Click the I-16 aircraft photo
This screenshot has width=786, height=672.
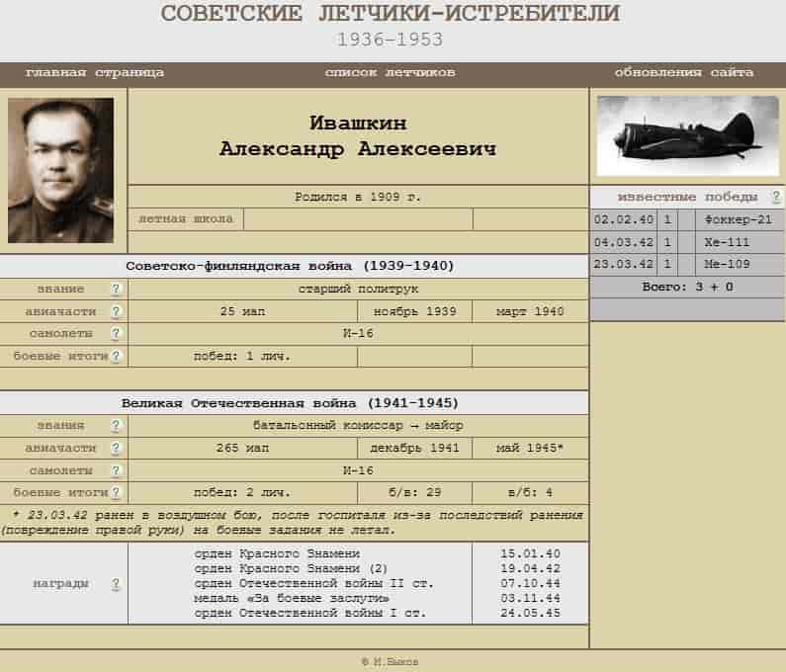pyautogui.click(x=687, y=135)
